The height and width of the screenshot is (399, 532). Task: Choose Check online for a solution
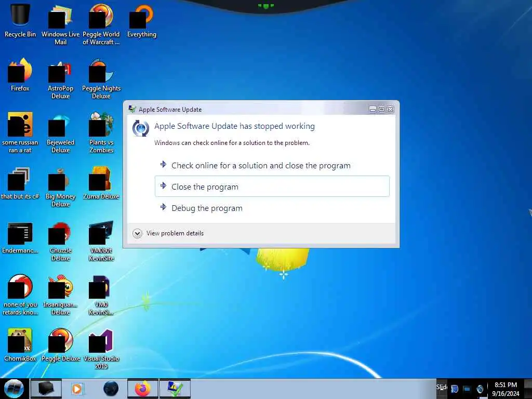(272, 165)
